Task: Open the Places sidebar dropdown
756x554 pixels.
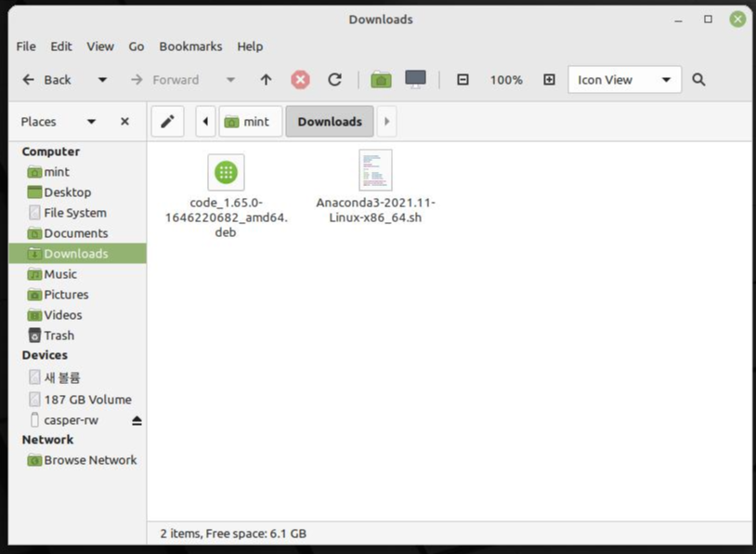Action: [x=91, y=122]
